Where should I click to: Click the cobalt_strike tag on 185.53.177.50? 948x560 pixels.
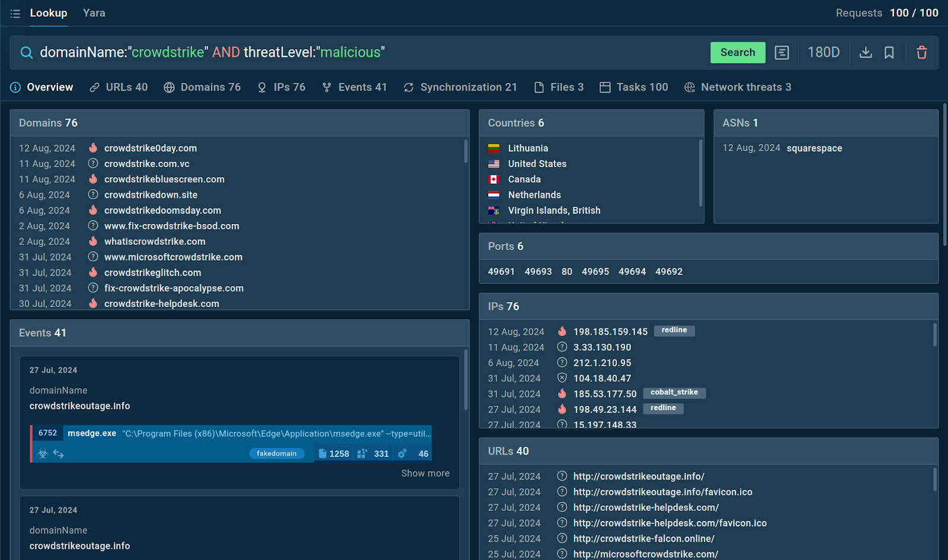[674, 393]
